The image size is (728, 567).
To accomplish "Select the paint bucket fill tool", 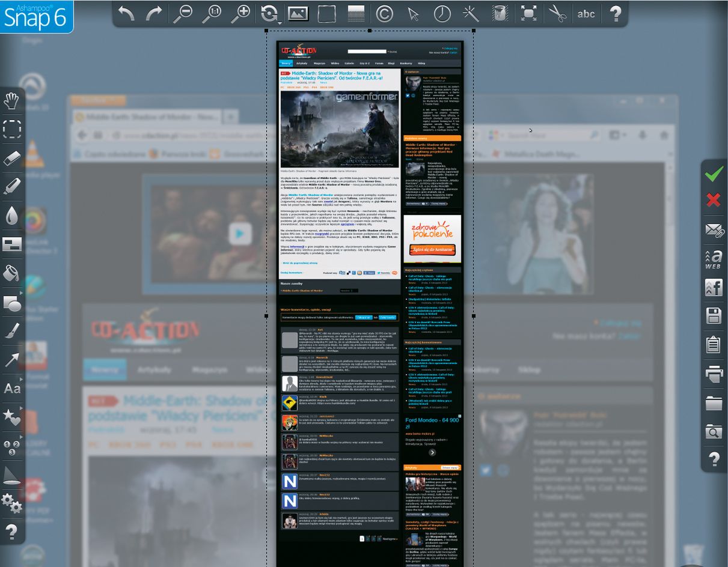I will pyautogui.click(x=12, y=273).
